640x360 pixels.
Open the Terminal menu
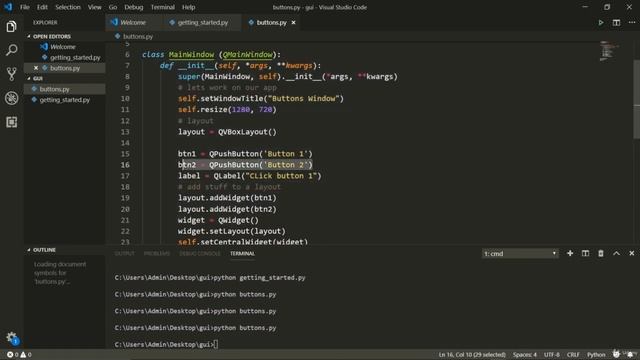click(x=162, y=7)
